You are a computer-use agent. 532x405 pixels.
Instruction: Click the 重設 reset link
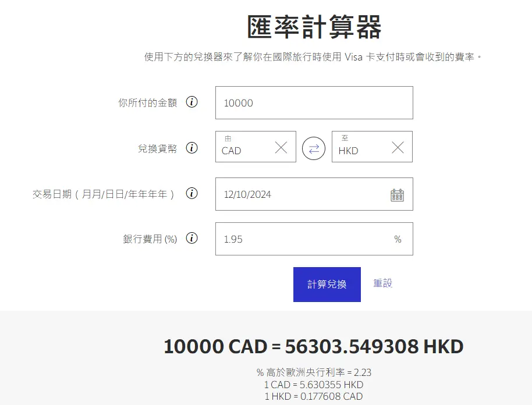[383, 283]
